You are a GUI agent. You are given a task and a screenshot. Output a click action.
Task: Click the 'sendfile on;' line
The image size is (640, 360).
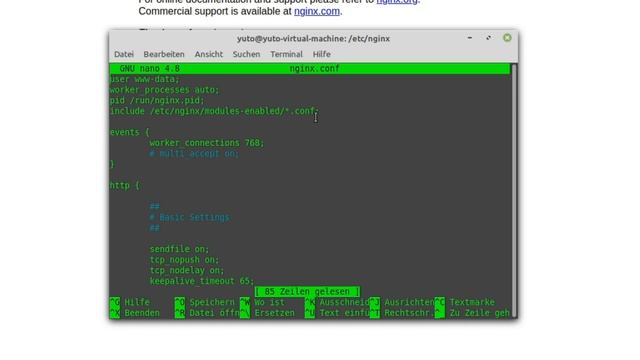(179, 249)
